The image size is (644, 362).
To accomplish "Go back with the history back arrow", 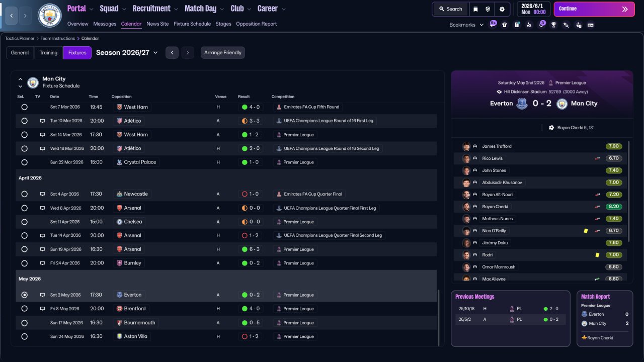I will (x=11, y=16).
